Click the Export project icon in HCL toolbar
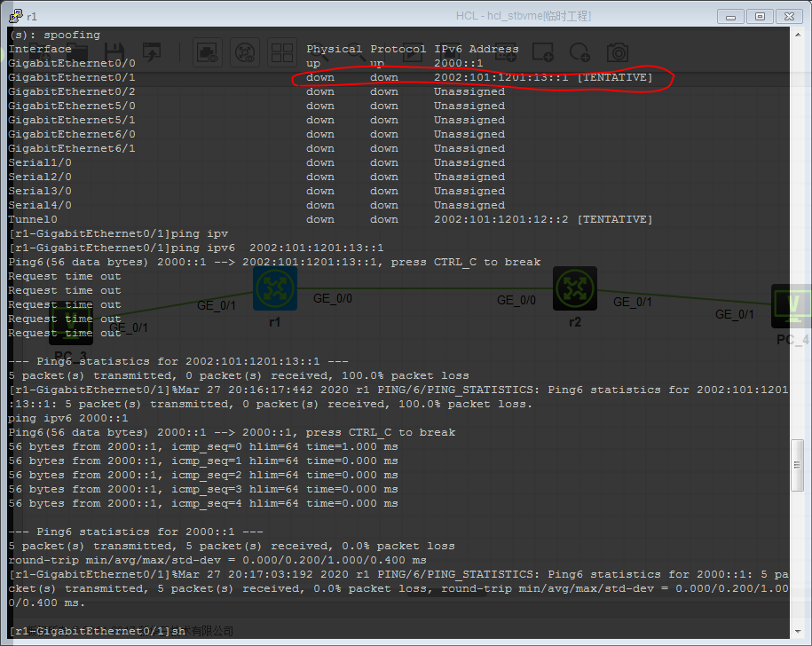This screenshot has height=646, width=812. point(152,52)
